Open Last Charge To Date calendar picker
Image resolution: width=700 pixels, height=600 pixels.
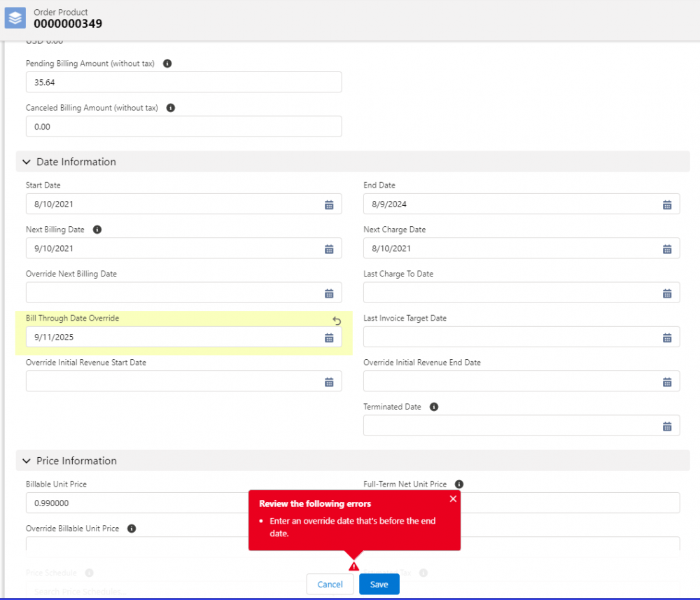click(667, 293)
